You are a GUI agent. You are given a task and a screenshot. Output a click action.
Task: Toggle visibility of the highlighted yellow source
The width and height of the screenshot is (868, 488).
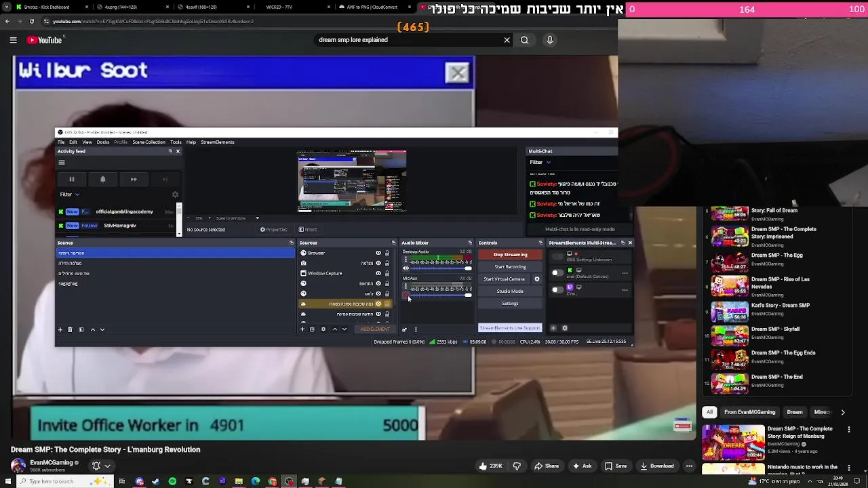(x=378, y=304)
